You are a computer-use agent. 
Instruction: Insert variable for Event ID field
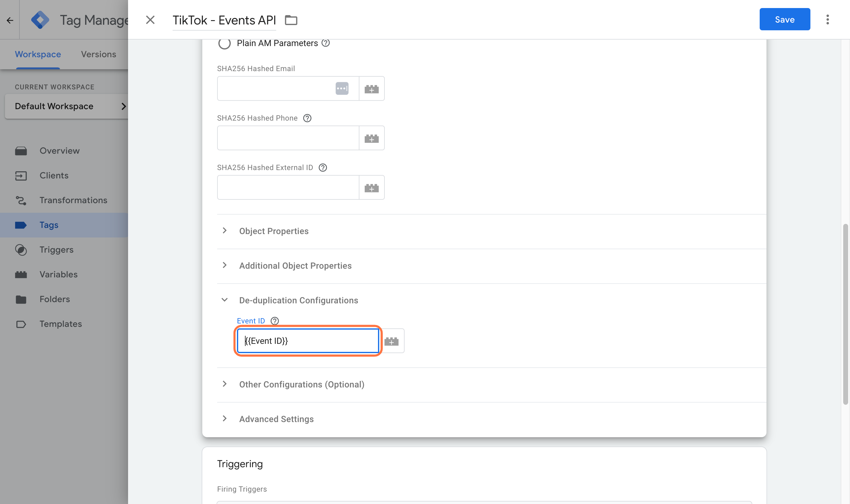pos(391,341)
